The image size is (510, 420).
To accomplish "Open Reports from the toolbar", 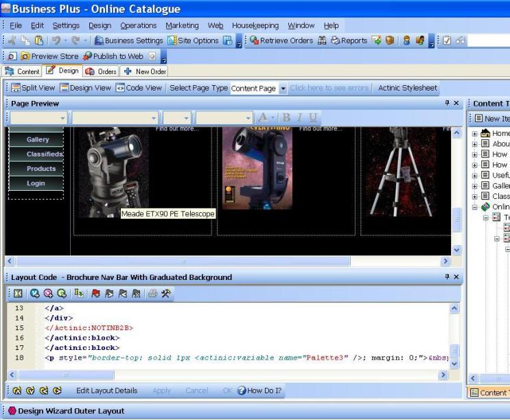I will [x=349, y=40].
